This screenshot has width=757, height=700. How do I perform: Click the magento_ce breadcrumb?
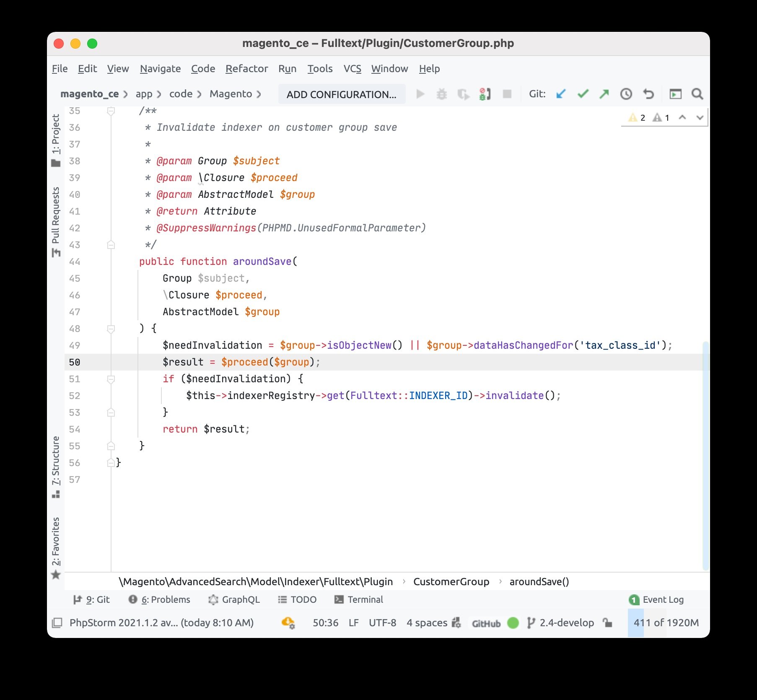[89, 94]
